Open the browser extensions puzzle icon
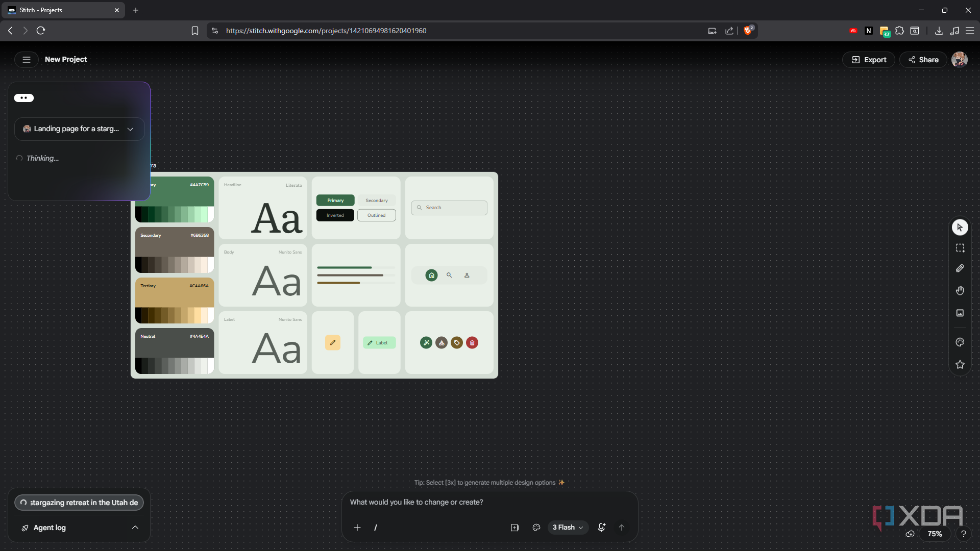This screenshot has width=980, height=551. [x=900, y=31]
